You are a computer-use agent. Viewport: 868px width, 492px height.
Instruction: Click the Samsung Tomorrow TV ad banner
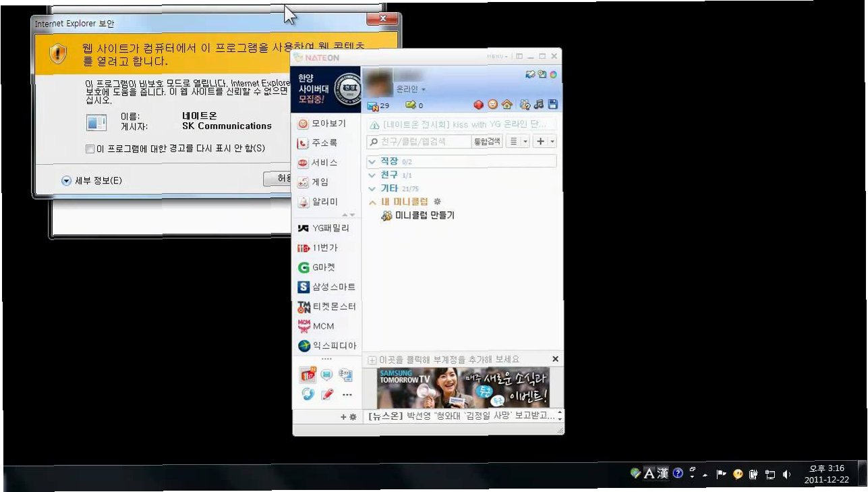pyautogui.click(x=463, y=387)
